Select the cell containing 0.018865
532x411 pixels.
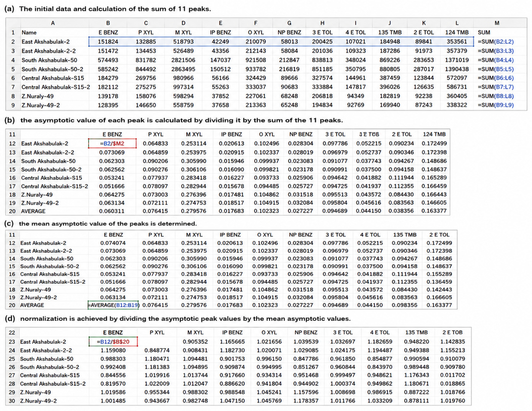coord(453,384)
